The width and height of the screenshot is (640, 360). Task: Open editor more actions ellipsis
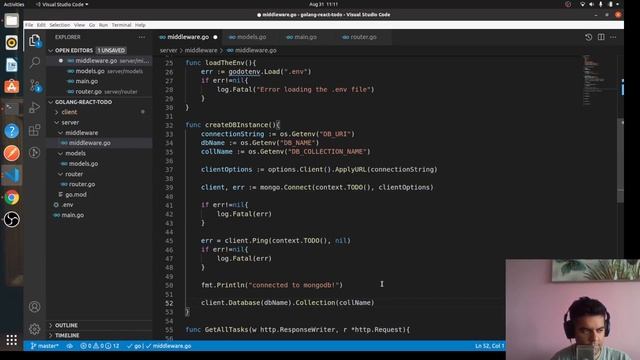[613, 37]
